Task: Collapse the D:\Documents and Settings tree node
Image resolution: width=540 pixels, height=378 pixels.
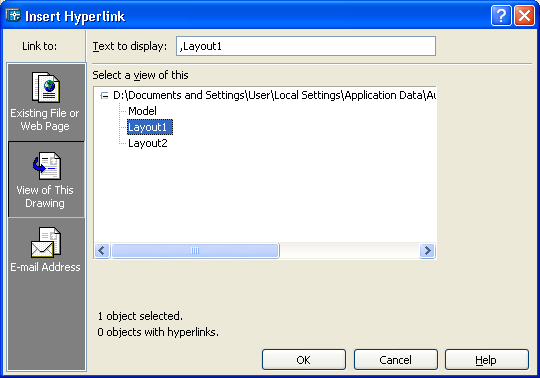Action: click(104, 95)
